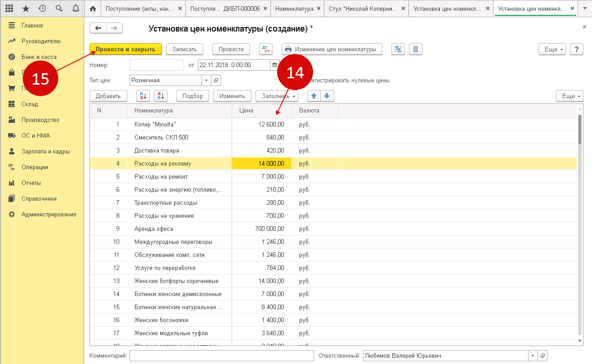Open Руководителю section in sidebar

click(x=41, y=41)
